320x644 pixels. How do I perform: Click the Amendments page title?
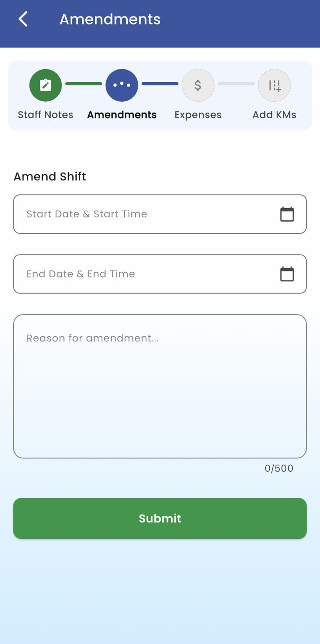110,19
